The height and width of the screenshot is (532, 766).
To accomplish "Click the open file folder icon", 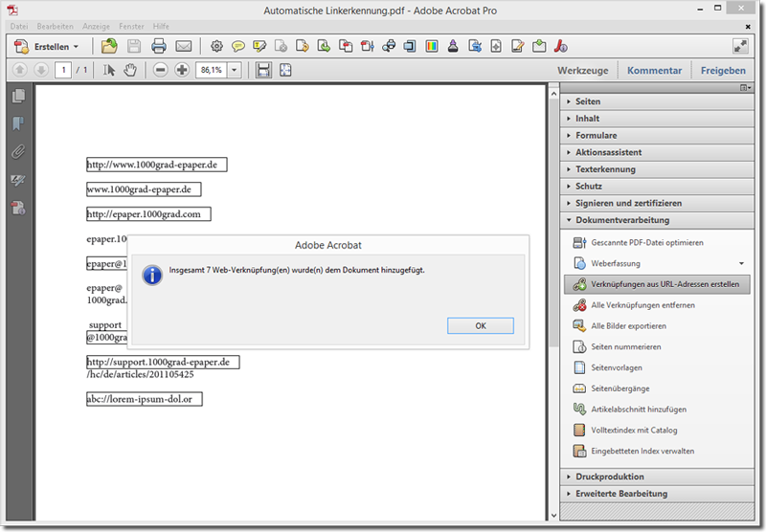I will pyautogui.click(x=109, y=46).
